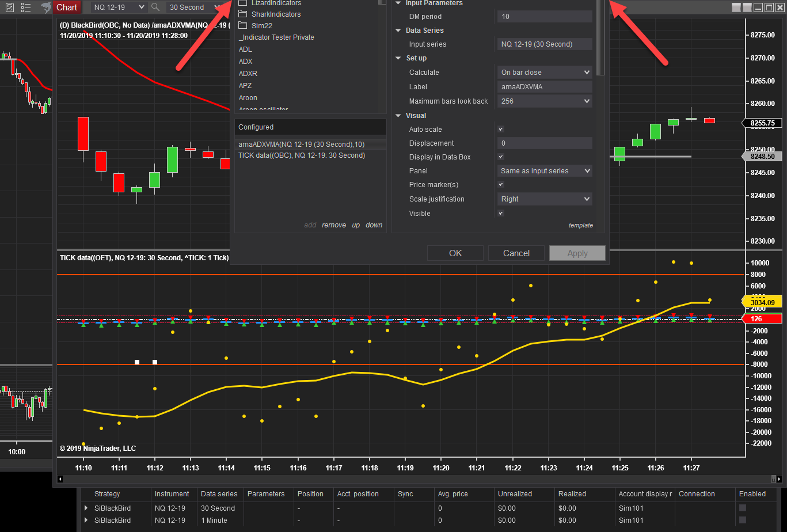787x532 pixels.
Task: Toggle the Visible checkbox
Action: click(501, 213)
